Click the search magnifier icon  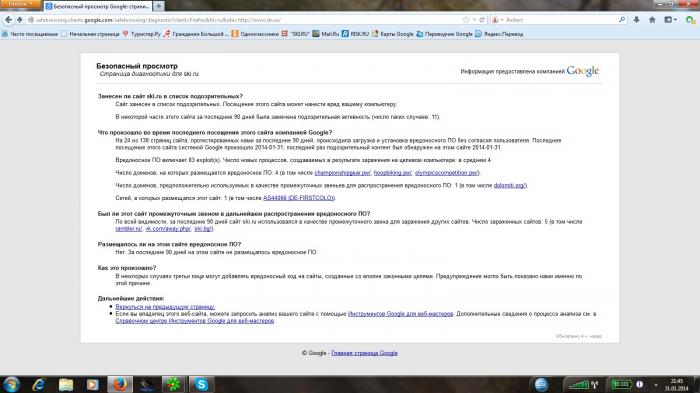pyautogui.click(x=622, y=20)
